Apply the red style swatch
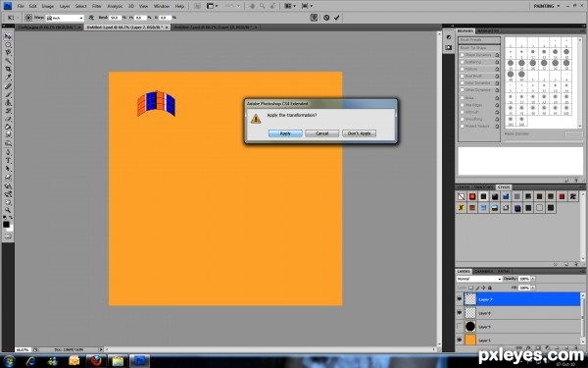The height and width of the screenshot is (368, 588). tap(472, 196)
